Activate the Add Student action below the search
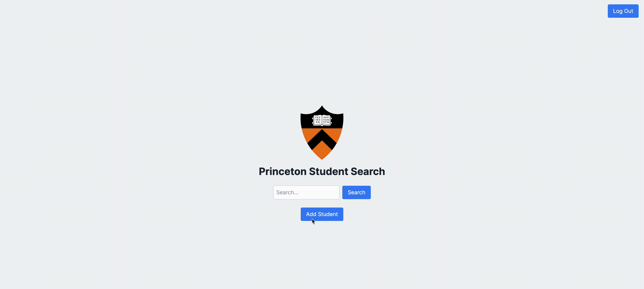Image resolution: width=644 pixels, height=289 pixels. (322, 214)
